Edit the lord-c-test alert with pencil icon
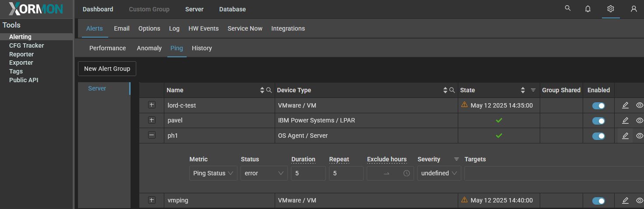The width and height of the screenshot is (644, 209). point(625,105)
